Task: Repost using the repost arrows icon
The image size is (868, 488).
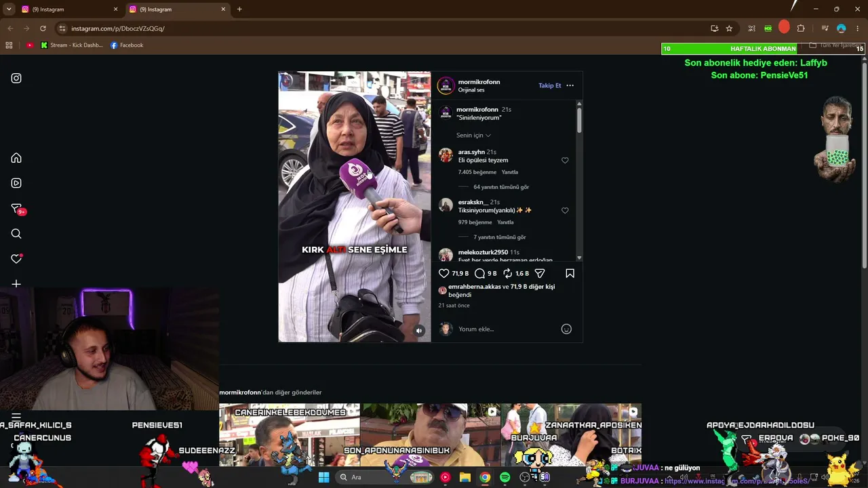Action: click(x=507, y=273)
